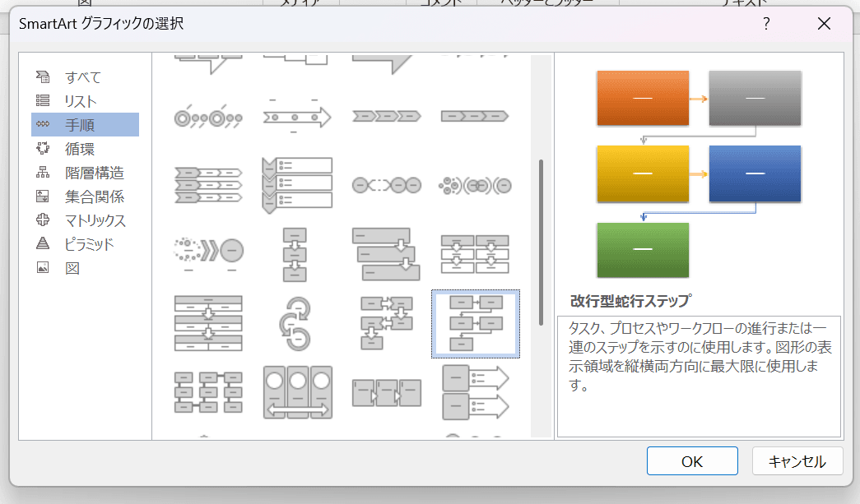The height and width of the screenshot is (504, 860).
Task: Pick the マトリックス category icon
Action: (x=43, y=220)
